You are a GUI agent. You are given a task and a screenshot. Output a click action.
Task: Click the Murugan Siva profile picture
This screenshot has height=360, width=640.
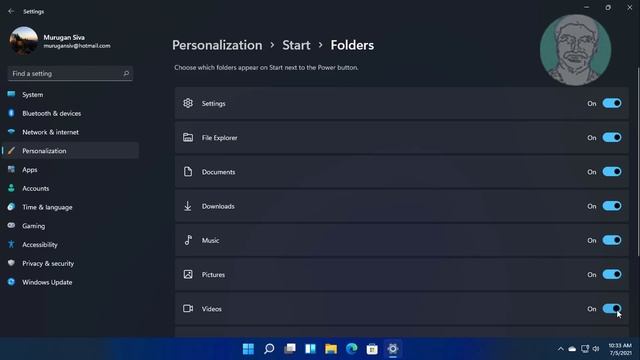click(x=24, y=41)
